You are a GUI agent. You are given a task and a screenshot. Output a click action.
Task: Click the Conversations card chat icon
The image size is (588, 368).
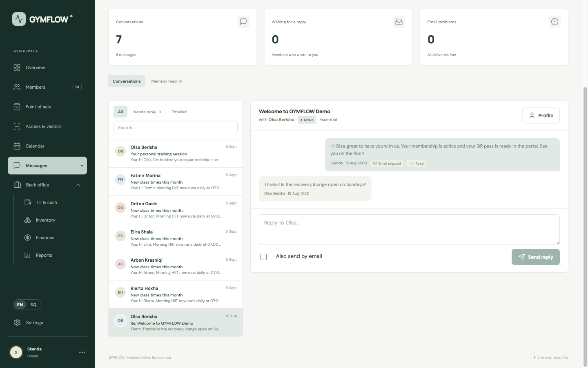(x=243, y=22)
